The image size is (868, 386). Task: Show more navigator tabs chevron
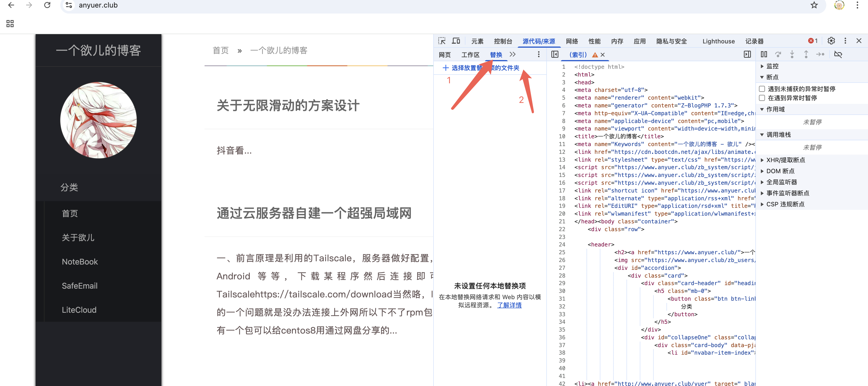point(512,54)
